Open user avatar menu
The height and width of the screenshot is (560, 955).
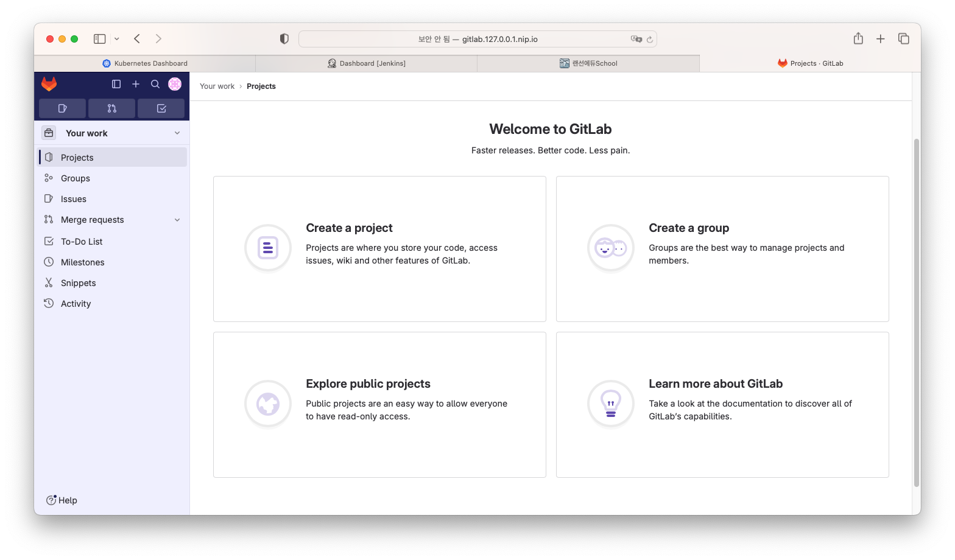(175, 84)
